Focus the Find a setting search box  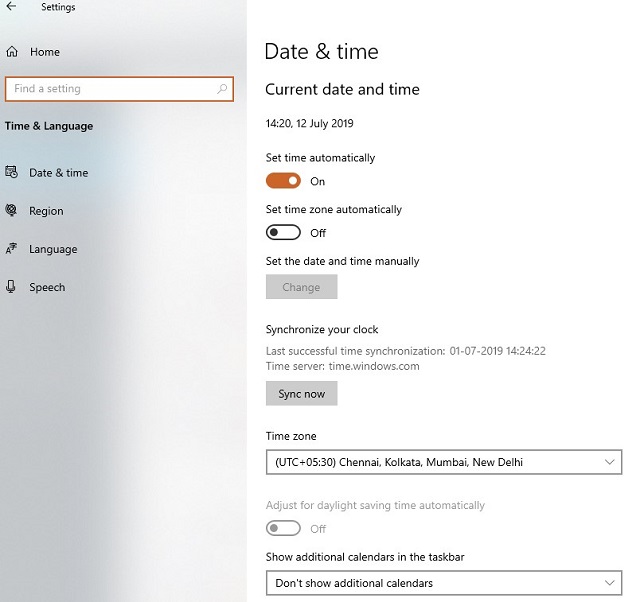[119, 89]
